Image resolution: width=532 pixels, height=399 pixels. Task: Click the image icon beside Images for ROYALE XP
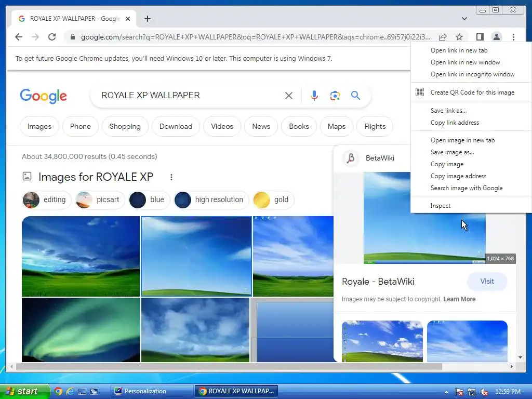tap(27, 176)
